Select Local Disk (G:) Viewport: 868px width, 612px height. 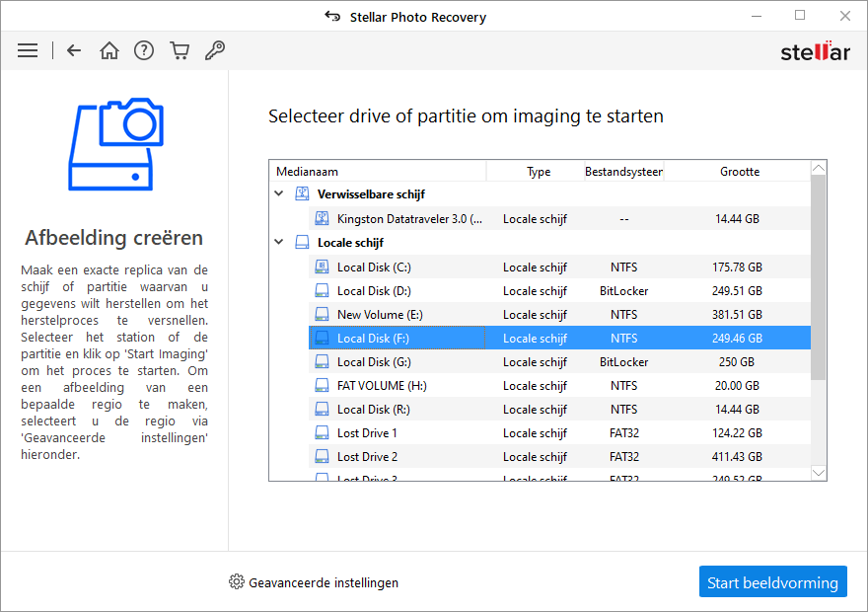tap(559, 361)
